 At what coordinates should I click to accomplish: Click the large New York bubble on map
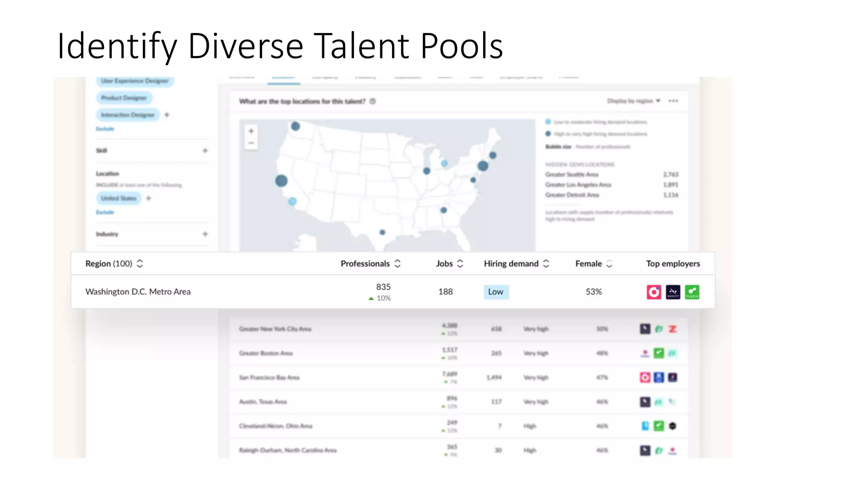coord(483,166)
